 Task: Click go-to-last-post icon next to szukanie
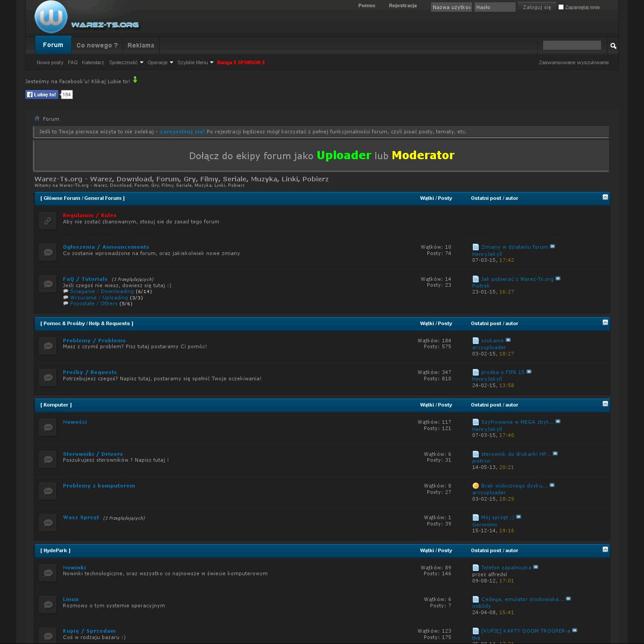click(508, 340)
